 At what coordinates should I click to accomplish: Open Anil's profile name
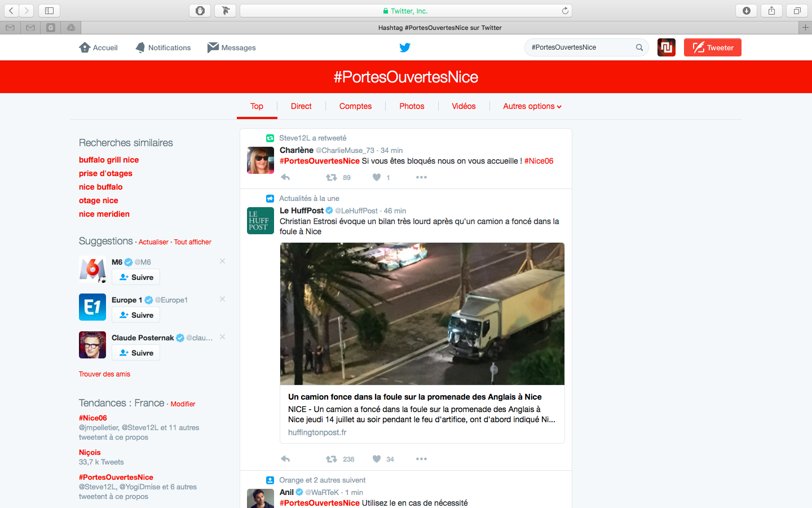286,492
